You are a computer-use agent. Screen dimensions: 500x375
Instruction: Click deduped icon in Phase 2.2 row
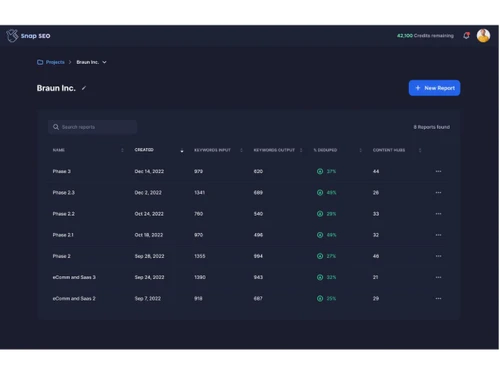320,214
